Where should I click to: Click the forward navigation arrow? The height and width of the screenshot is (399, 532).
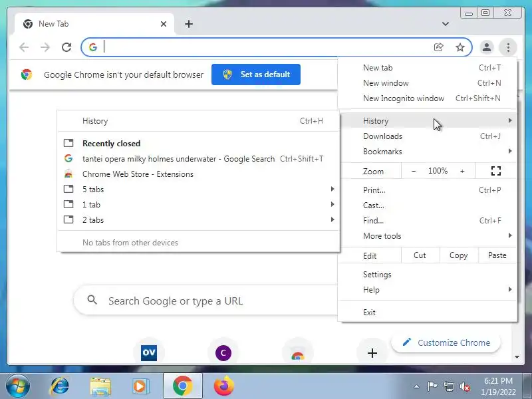pyautogui.click(x=45, y=47)
